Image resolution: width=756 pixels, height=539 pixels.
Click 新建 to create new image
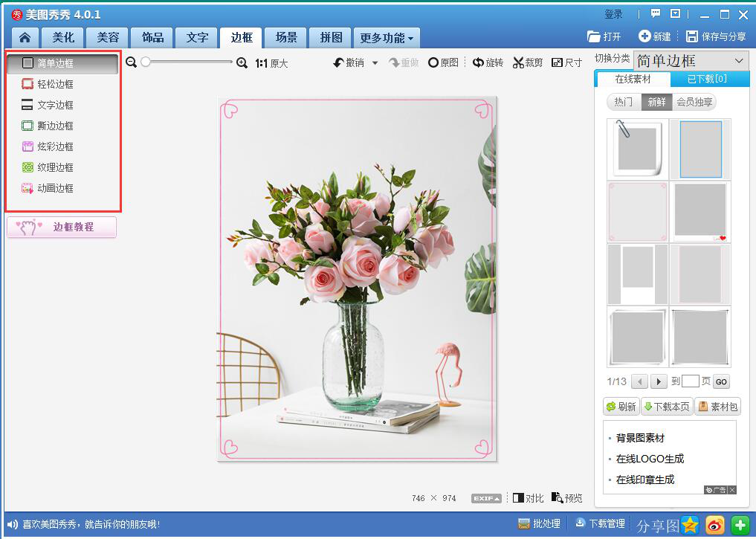click(x=655, y=36)
